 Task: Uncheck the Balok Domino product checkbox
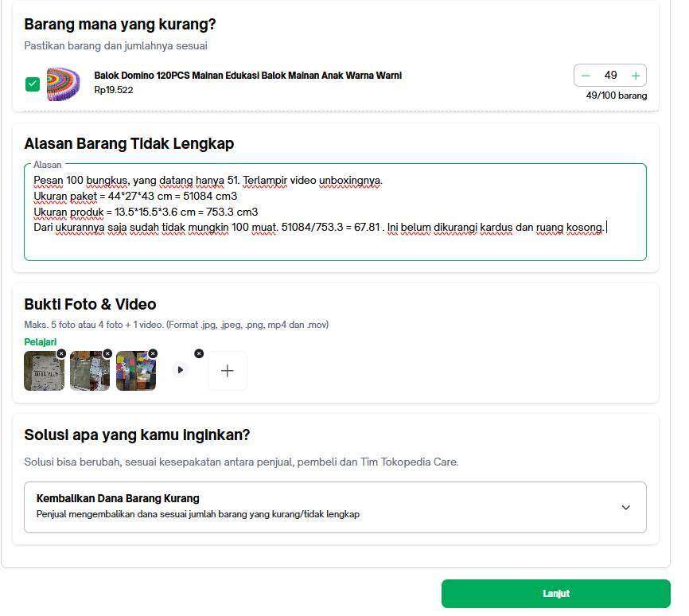coord(33,84)
